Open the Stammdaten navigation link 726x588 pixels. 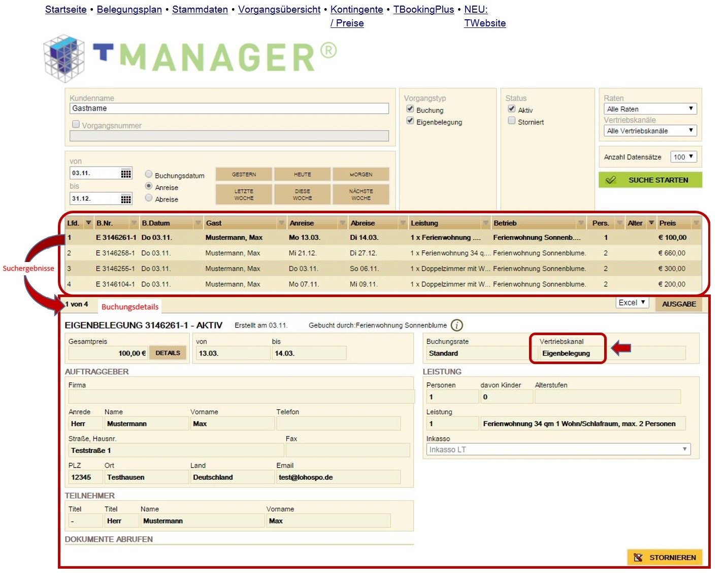[x=200, y=9]
